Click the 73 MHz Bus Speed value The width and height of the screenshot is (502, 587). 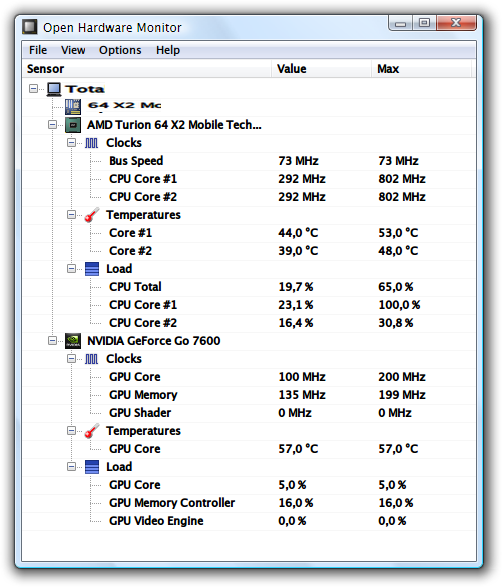(298, 161)
